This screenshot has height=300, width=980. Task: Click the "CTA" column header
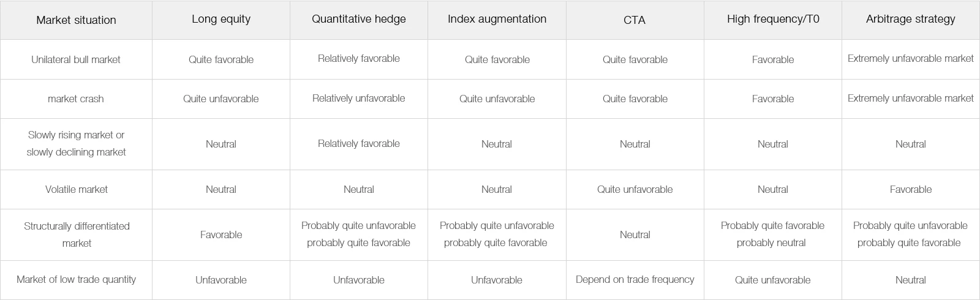(635, 20)
